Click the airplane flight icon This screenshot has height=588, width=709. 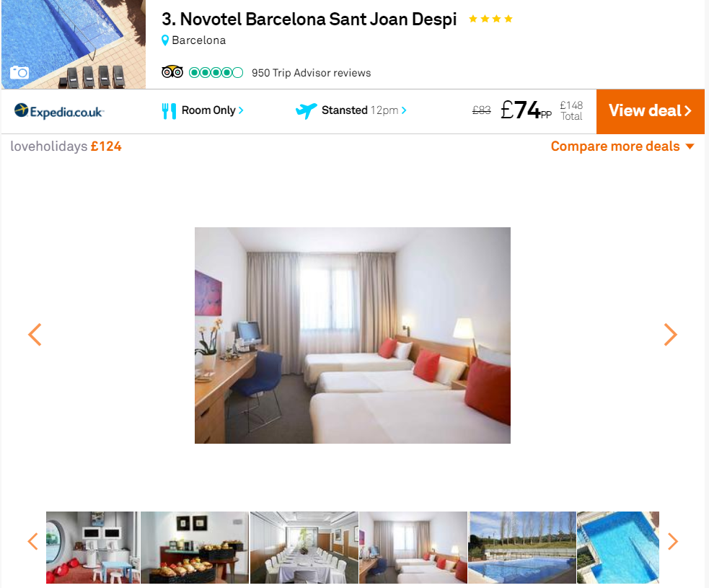(x=306, y=110)
